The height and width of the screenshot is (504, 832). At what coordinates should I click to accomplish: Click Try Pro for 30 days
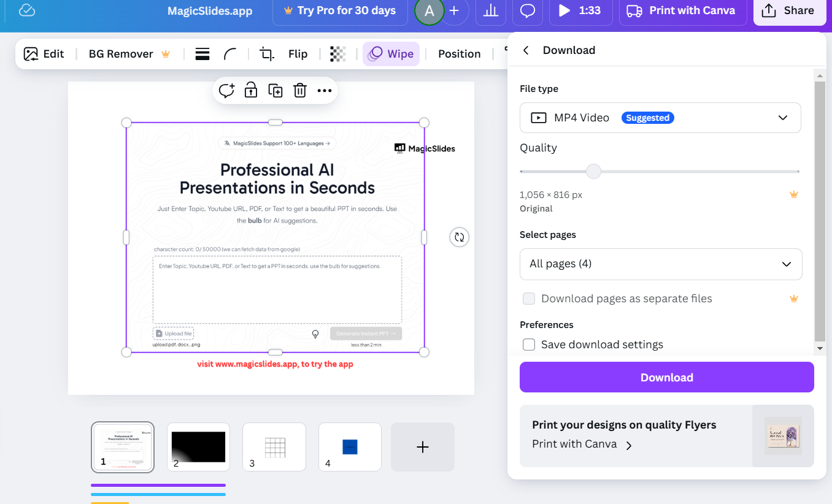(x=340, y=10)
